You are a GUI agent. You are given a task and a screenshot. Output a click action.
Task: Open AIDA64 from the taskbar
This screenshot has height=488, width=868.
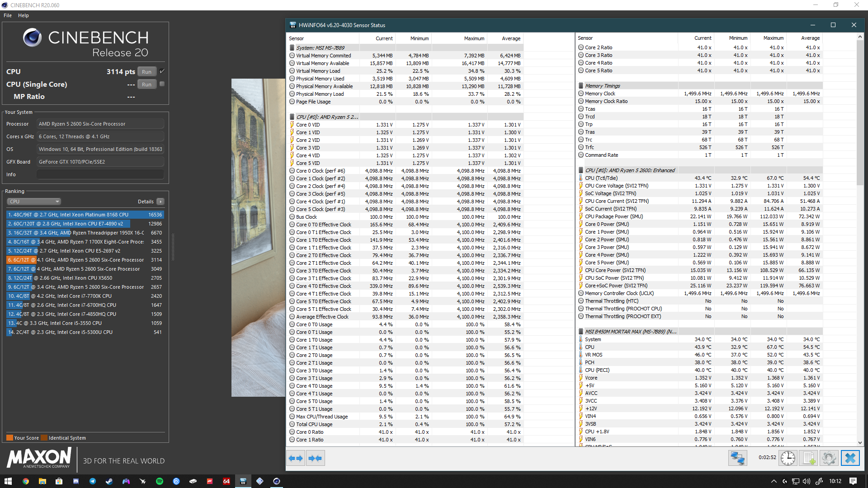click(x=226, y=481)
